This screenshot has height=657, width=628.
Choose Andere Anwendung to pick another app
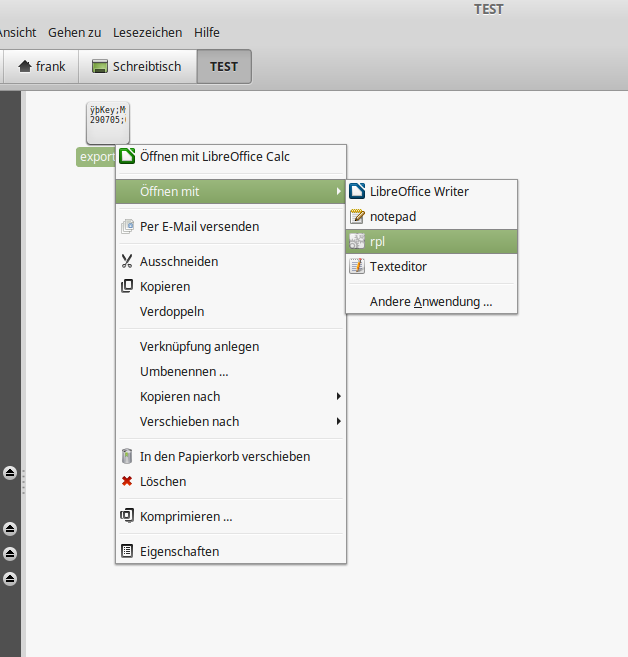432,302
